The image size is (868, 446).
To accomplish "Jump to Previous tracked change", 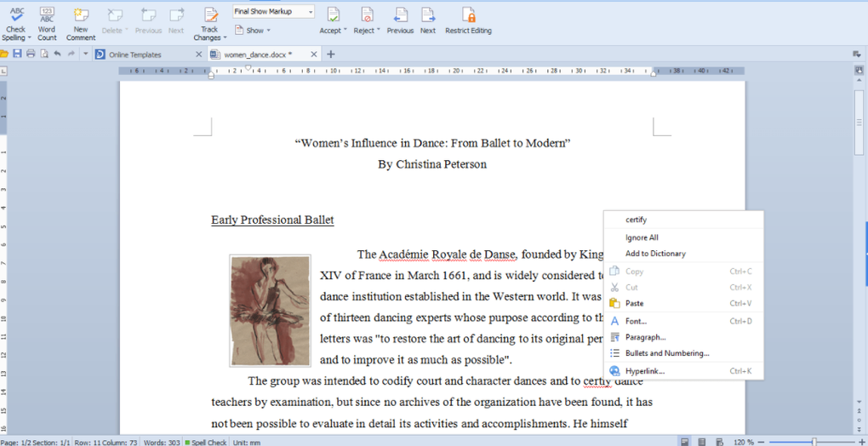I will pyautogui.click(x=400, y=21).
